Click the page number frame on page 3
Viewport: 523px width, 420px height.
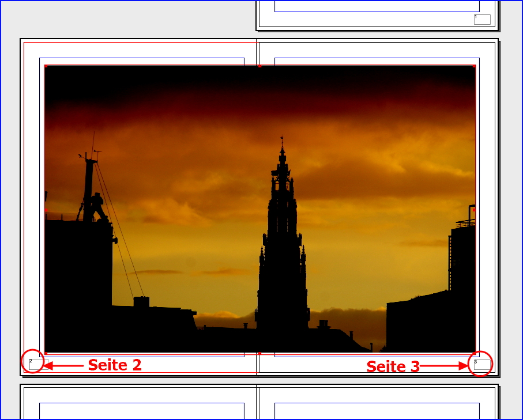coord(481,364)
